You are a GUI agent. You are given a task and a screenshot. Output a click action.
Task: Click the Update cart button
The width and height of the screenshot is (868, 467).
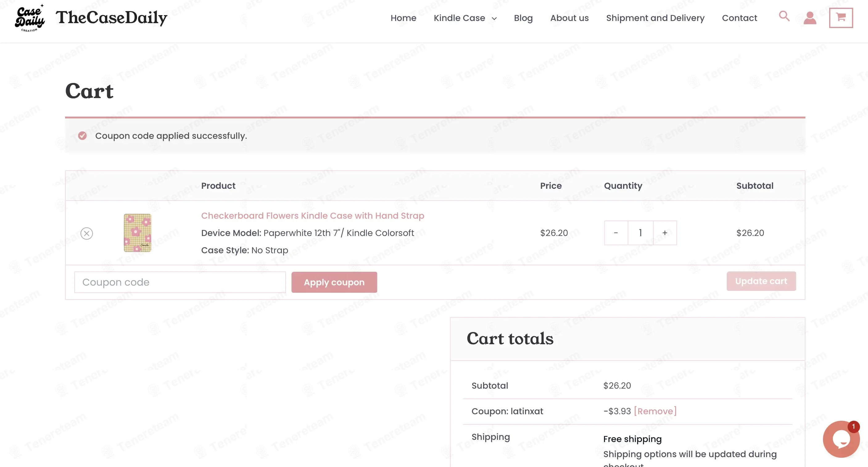(761, 281)
